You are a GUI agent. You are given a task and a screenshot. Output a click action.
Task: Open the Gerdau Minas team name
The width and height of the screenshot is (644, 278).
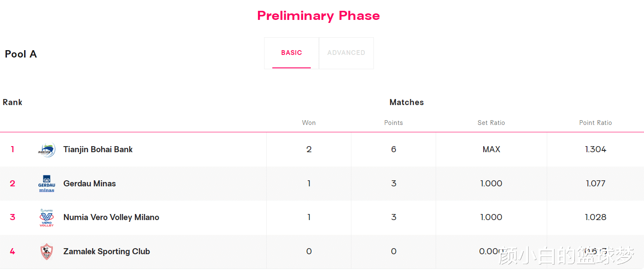tap(89, 184)
